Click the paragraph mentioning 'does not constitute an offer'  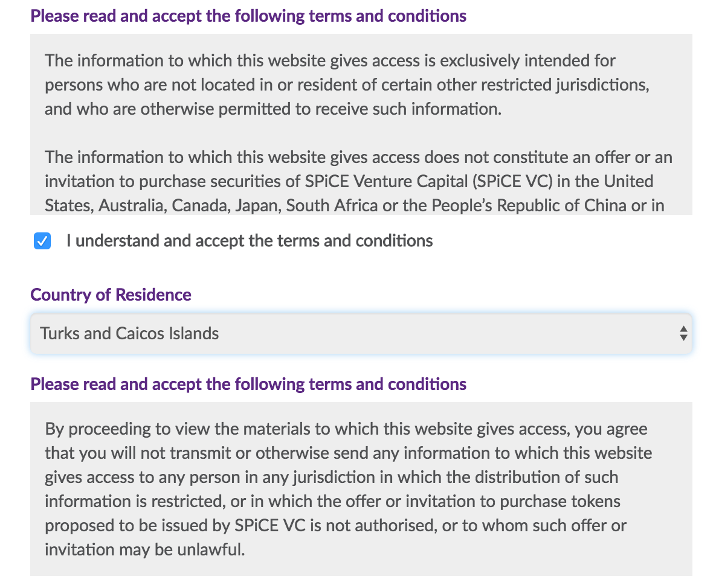(358, 182)
